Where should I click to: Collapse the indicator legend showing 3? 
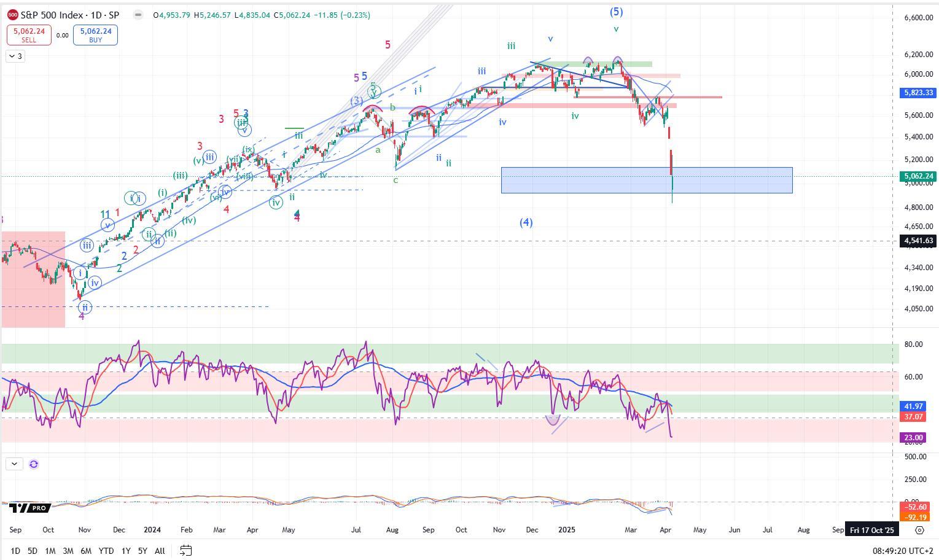click(15, 56)
